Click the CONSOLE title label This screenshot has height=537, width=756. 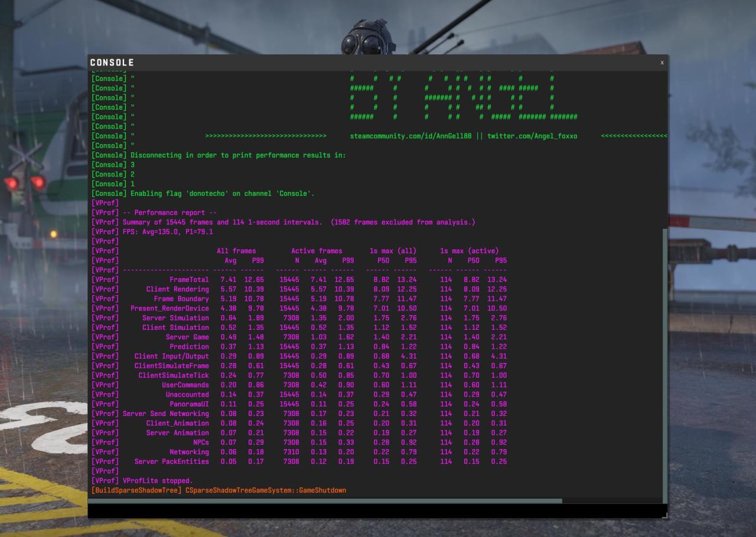(112, 63)
